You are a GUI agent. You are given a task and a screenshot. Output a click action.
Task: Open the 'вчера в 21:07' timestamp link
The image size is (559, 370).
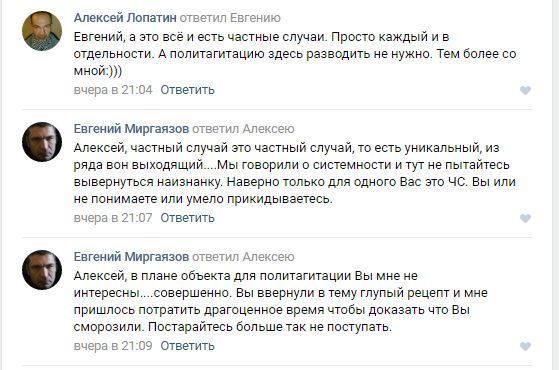click(113, 217)
